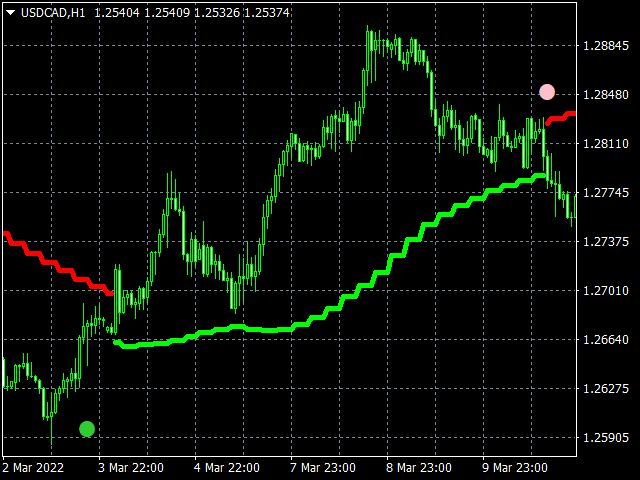Click the 1.25905 price axis label

coord(606,438)
